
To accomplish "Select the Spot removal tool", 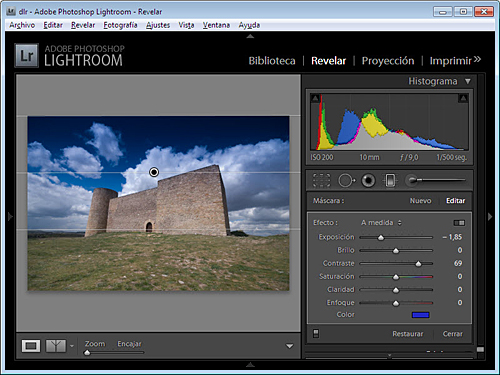I will 346,180.
